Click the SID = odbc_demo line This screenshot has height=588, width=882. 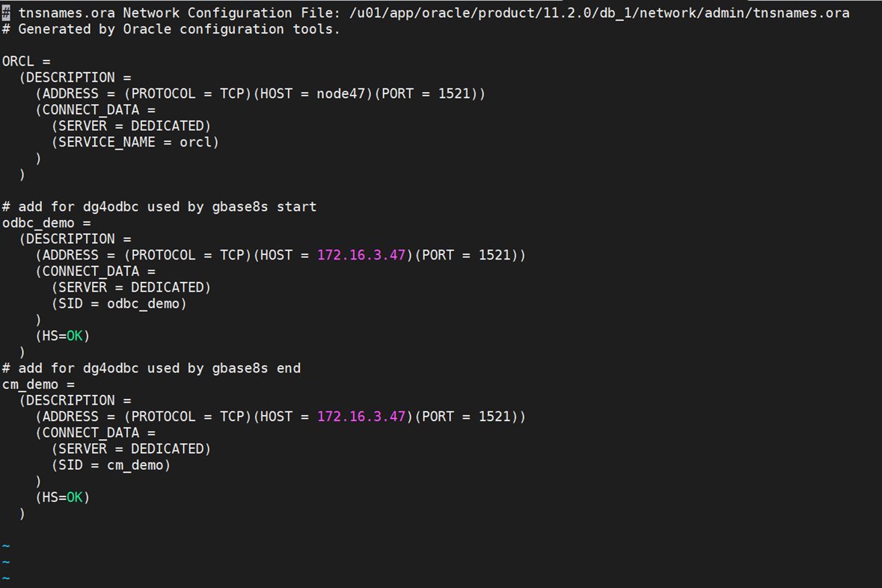119,304
